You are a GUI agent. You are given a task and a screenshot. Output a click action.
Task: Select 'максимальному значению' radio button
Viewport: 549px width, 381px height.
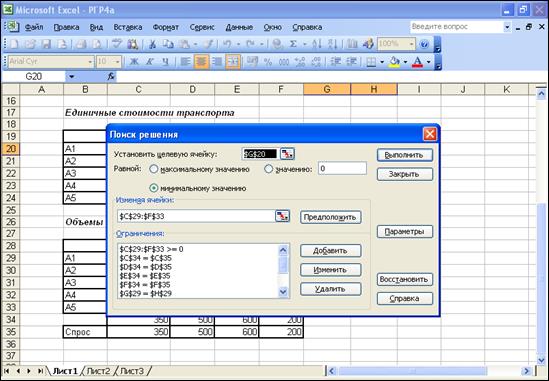154,169
